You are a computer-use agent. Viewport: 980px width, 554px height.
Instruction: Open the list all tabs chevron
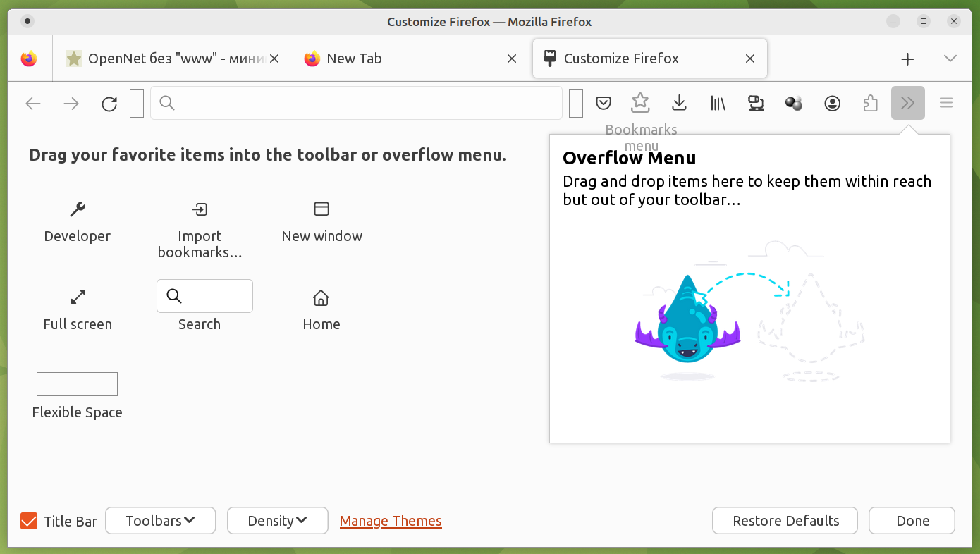950,59
